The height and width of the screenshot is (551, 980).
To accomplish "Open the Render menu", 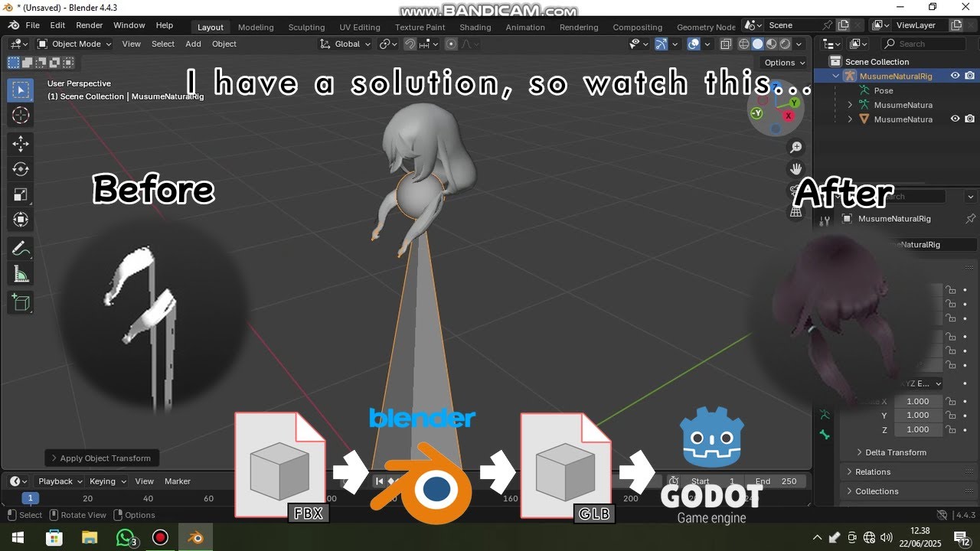I will 90,25.
